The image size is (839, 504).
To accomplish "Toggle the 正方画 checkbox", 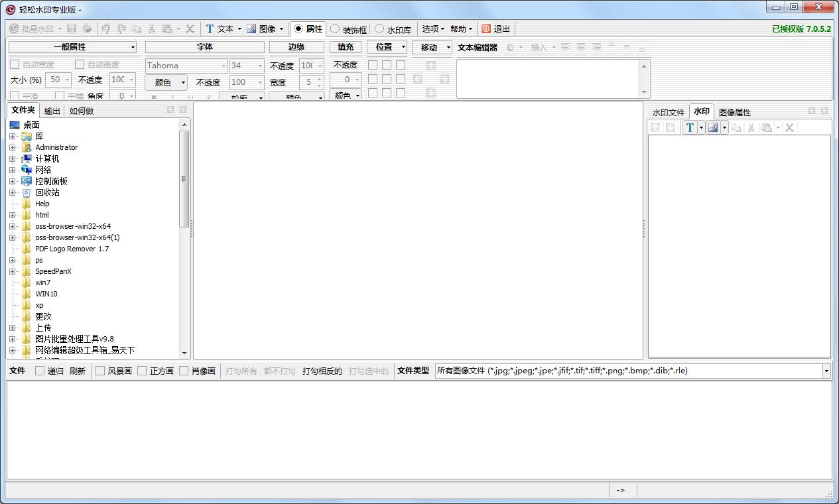I will 142,371.
